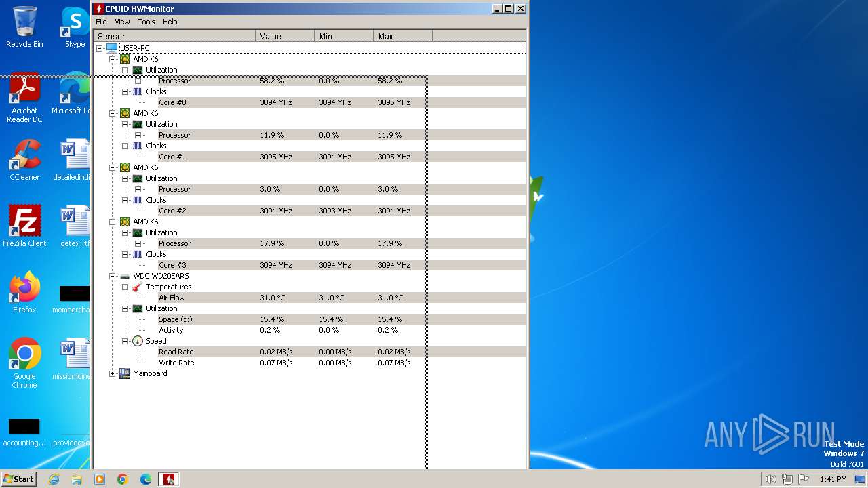
Task: Click the 31.0 °C value for Air Flow
Action: click(273, 298)
